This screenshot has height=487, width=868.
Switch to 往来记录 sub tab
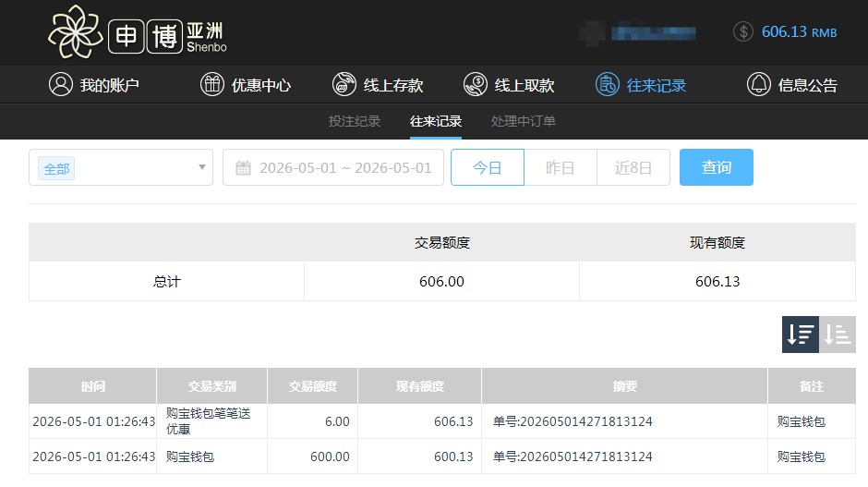(x=436, y=121)
